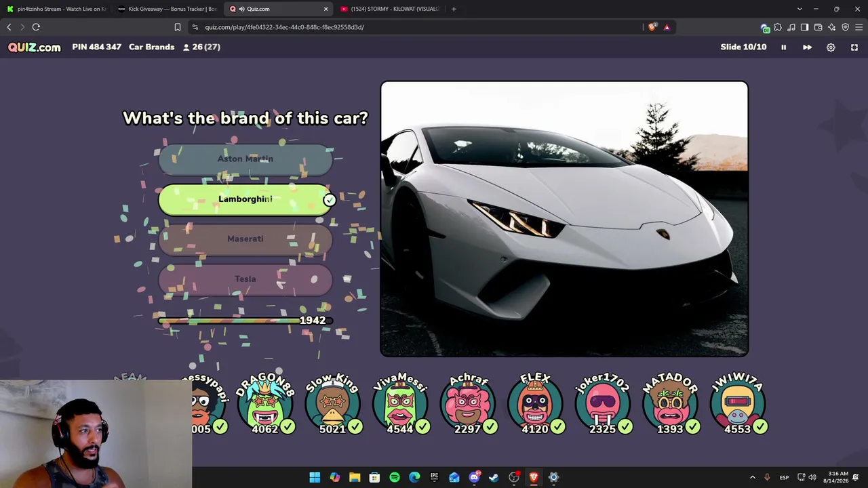
Task: Open the quiz settings gear
Action: coord(831,47)
